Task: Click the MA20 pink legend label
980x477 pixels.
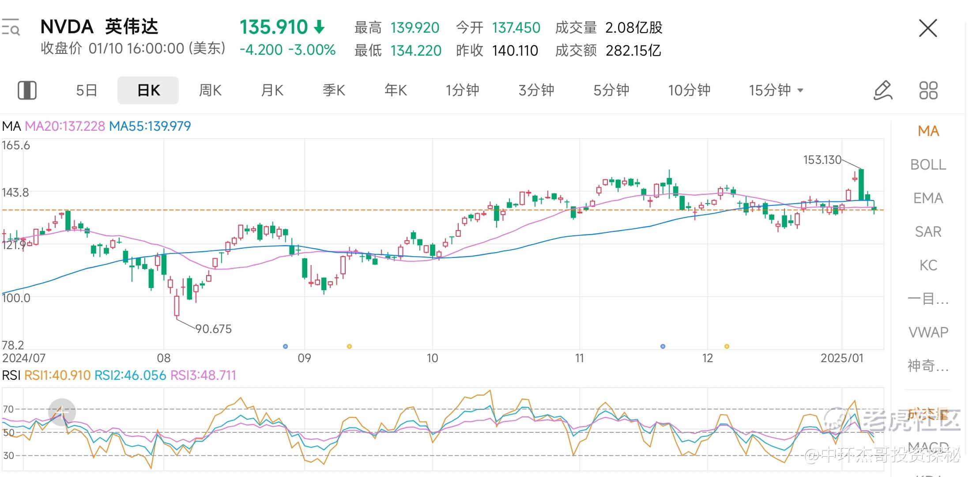Action: coord(65,126)
